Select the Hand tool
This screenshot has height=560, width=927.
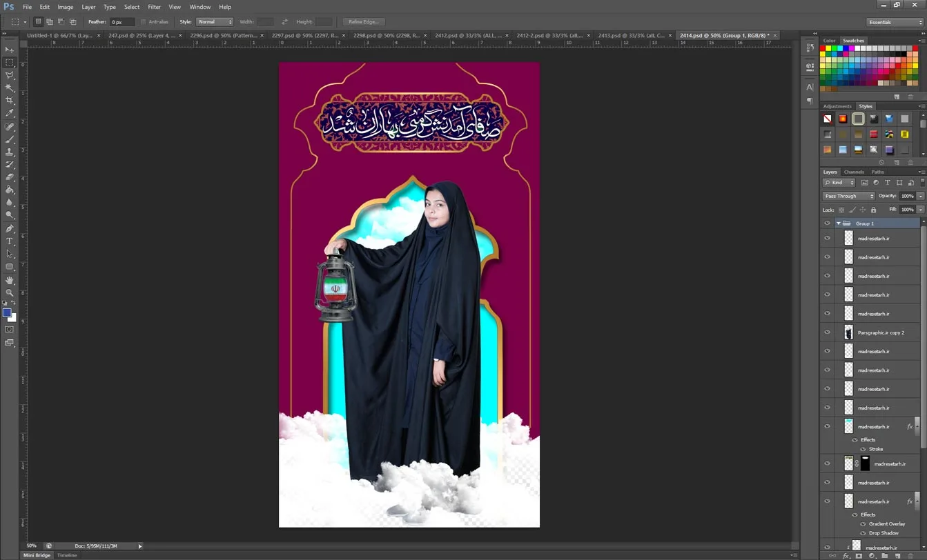pyautogui.click(x=10, y=280)
